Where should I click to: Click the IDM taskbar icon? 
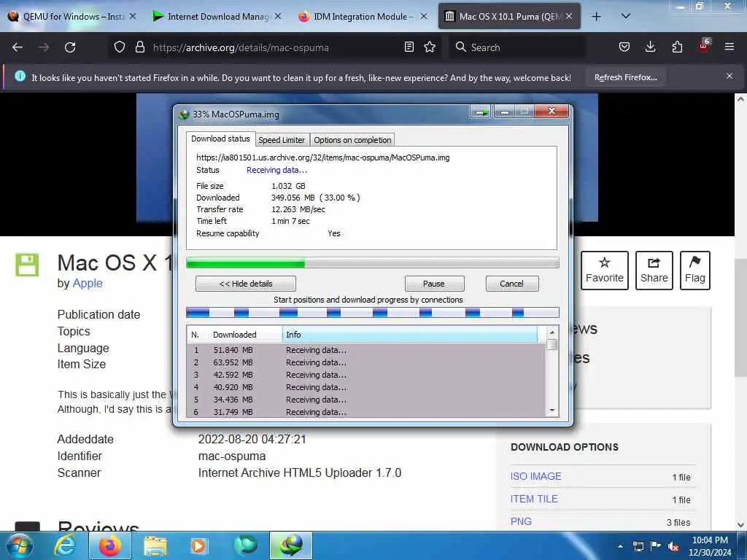291,545
